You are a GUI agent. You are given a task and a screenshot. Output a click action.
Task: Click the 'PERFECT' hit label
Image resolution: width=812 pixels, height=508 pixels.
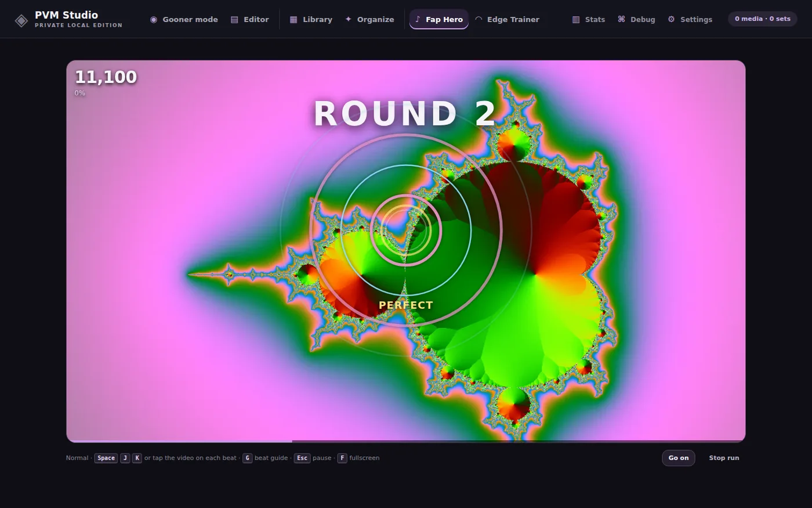point(406,305)
